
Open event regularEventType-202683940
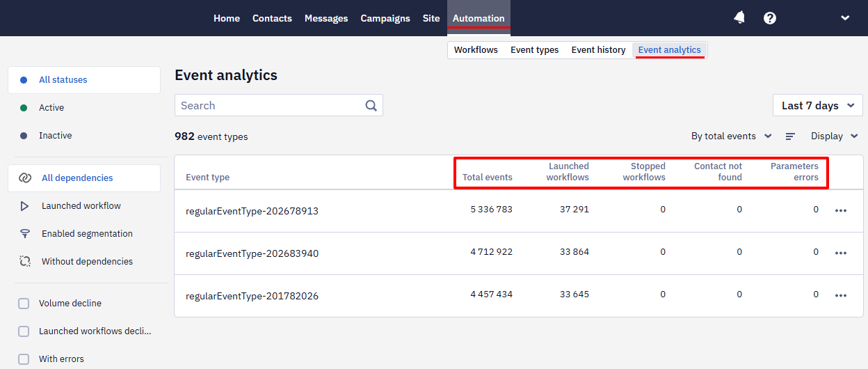click(x=252, y=253)
